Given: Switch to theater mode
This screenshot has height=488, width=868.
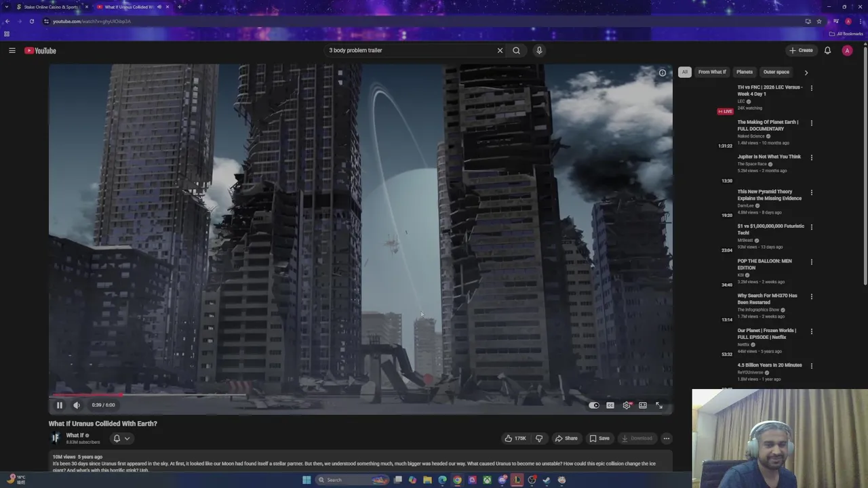Looking at the screenshot, I should pos(643,405).
